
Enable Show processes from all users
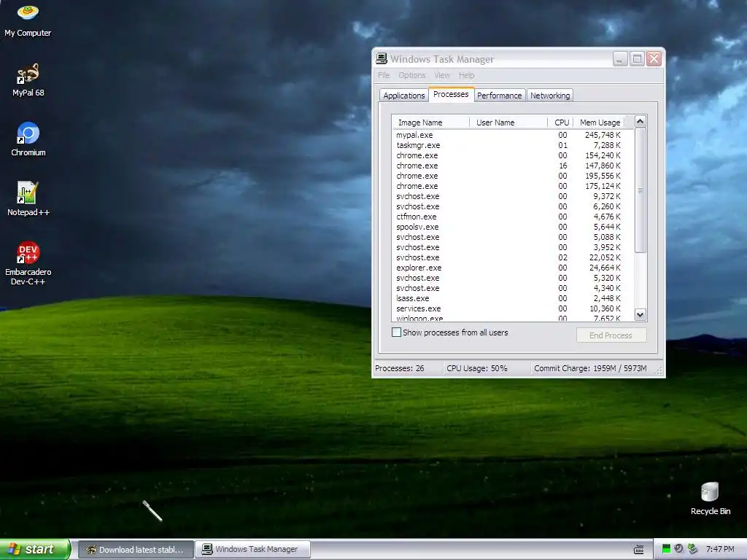[x=396, y=332]
